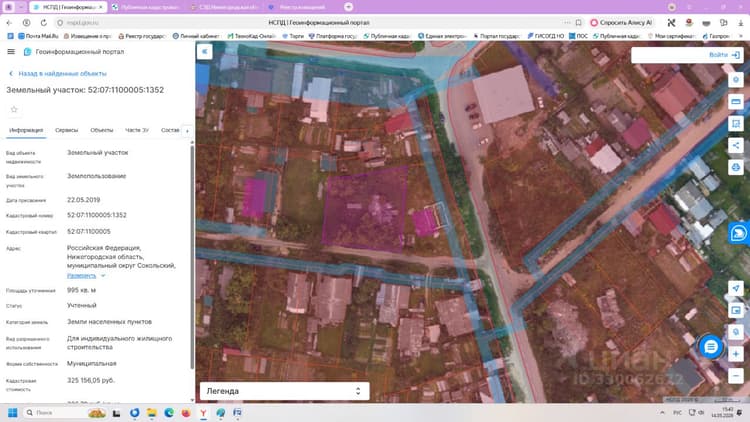
Task: Zoom in the map with plus button
Action: coord(736,354)
